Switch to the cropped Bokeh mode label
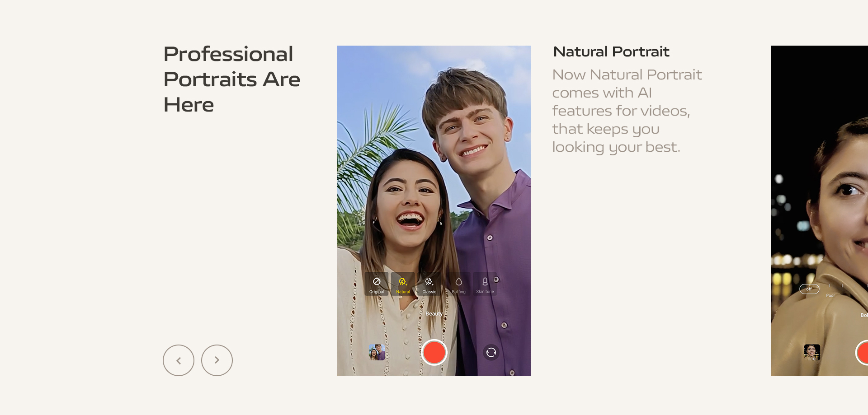This screenshot has width=868, height=415. [x=864, y=315]
